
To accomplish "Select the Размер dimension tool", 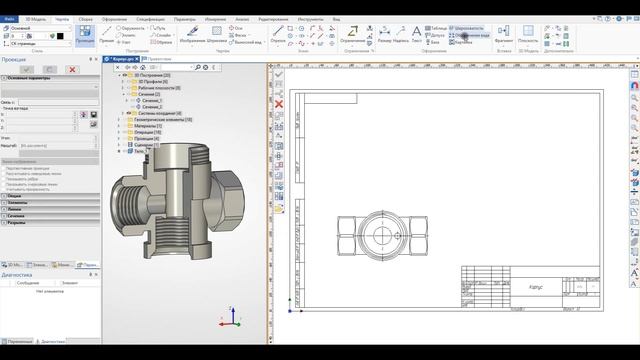I will pyautogui.click(x=384, y=35).
